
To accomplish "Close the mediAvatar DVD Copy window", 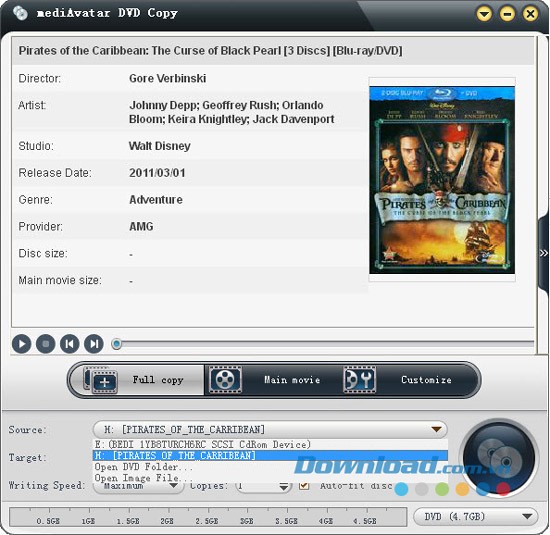I will (x=530, y=14).
